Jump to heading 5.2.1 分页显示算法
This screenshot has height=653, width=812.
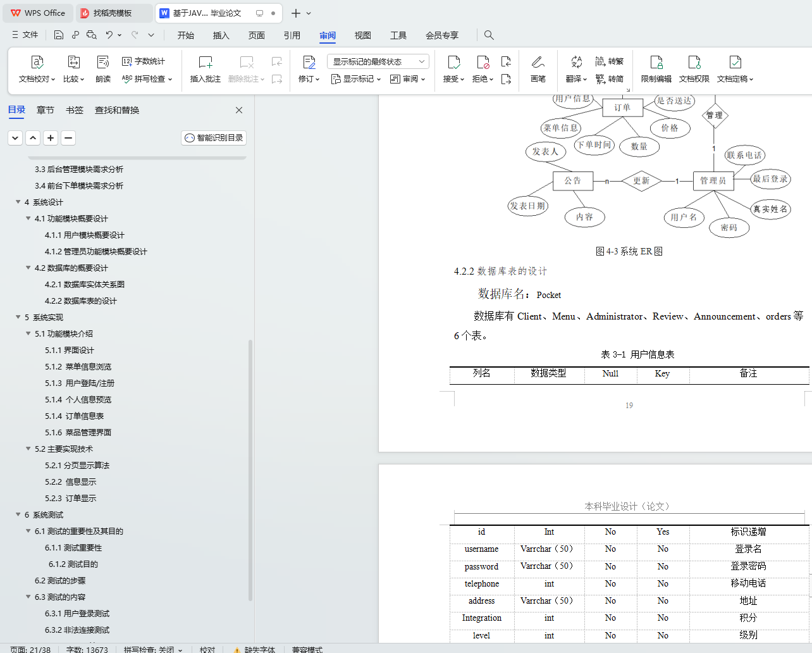[x=77, y=465]
